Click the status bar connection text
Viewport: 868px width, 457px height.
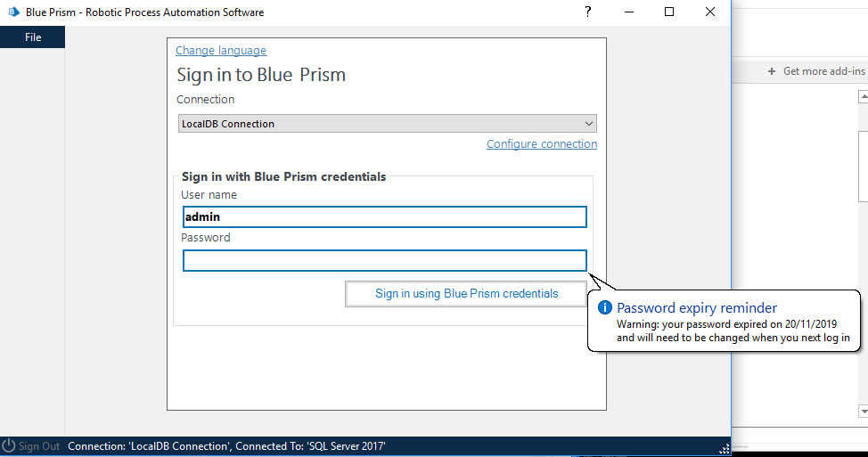pyautogui.click(x=226, y=446)
